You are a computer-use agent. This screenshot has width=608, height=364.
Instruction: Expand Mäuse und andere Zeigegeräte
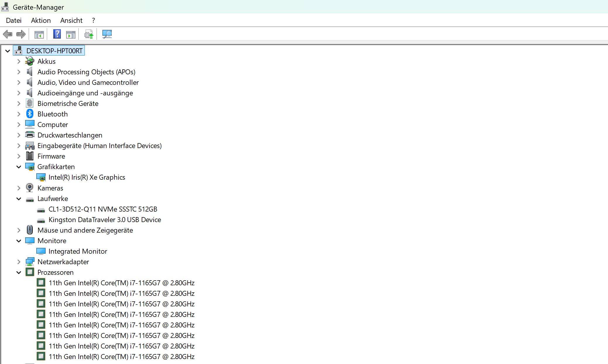pos(19,230)
